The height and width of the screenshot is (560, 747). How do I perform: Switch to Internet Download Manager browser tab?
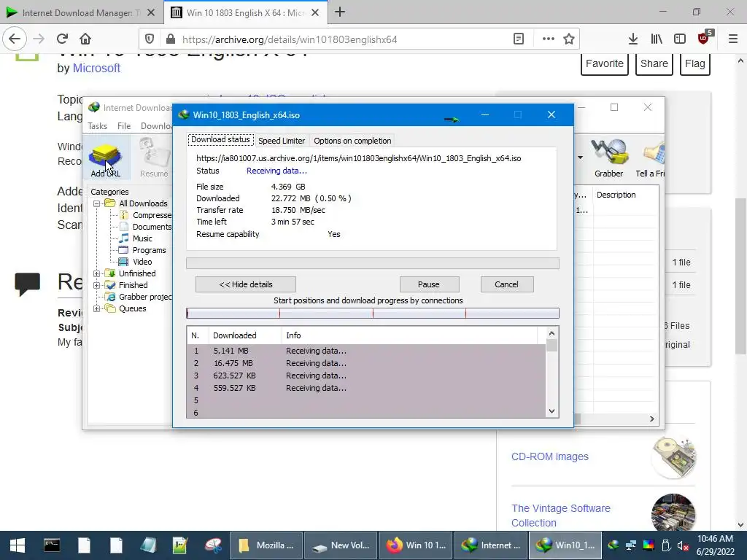pyautogui.click(x=82, y=12)
